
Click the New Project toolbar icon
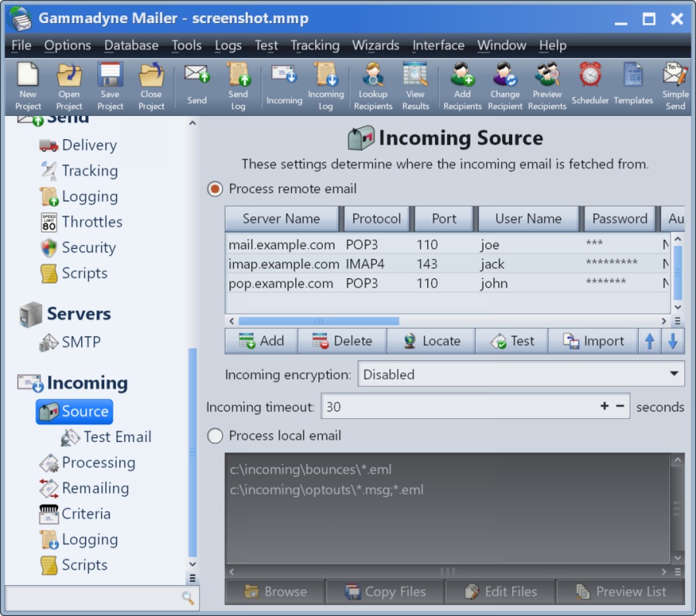tap(28, 86)
